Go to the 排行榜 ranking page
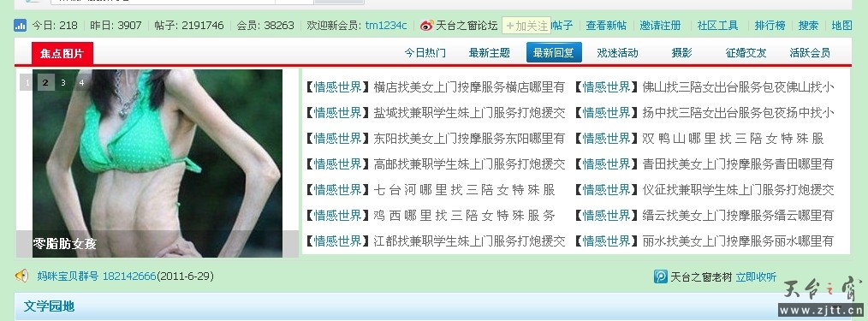This screenshot has width=868, height=321. pyautogui.click(x=770, y=26)
